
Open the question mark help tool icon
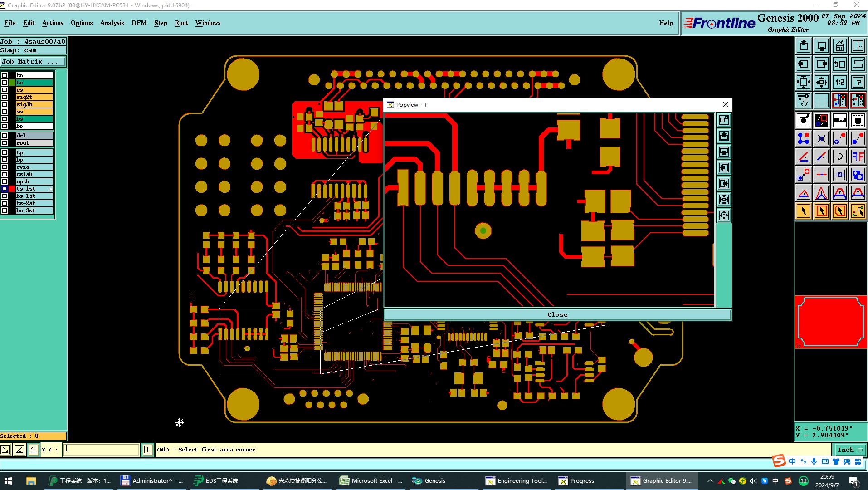[858, 82]
